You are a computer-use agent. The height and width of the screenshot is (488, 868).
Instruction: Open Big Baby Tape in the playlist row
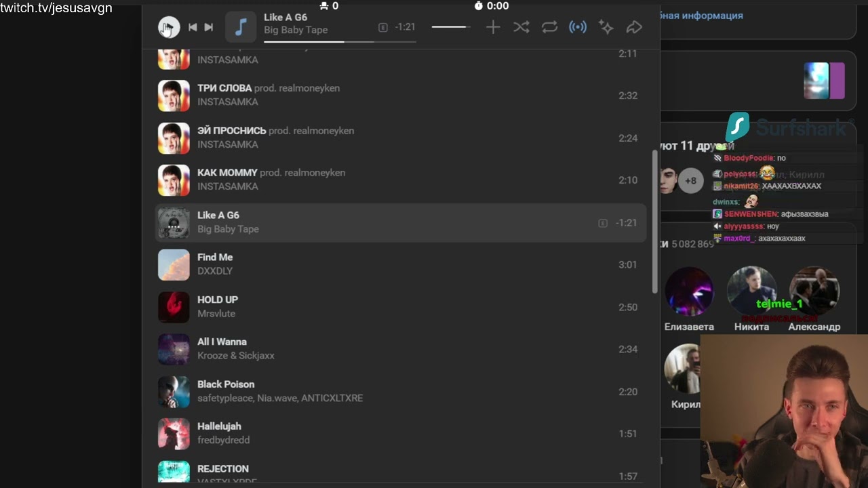228,229
